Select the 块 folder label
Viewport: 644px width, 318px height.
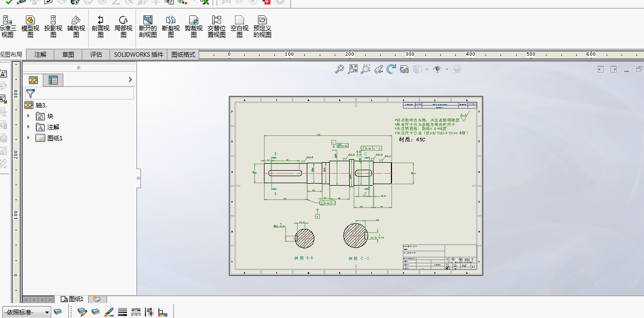[x=50, y=116]
